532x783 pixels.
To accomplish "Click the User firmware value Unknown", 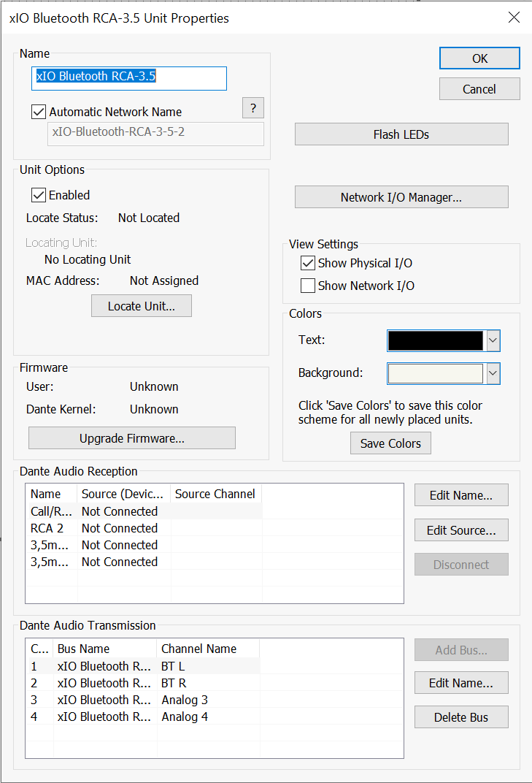I will (154, 386).
